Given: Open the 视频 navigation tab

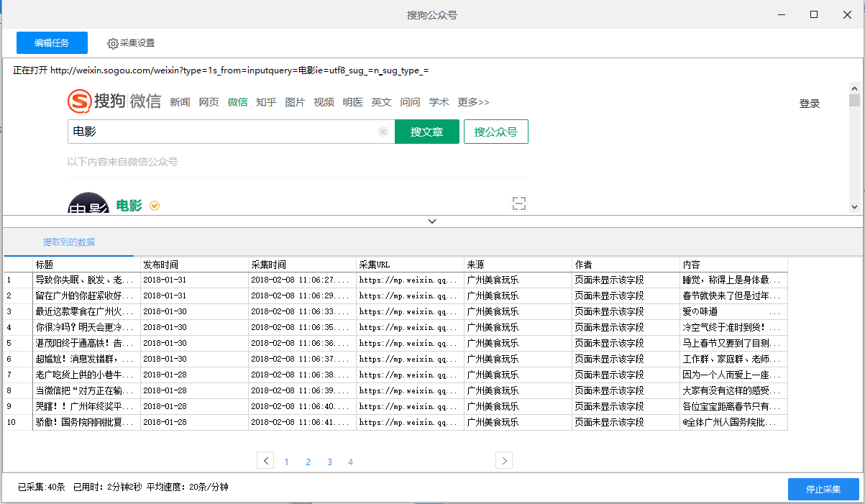Looking at the screenshot, I should pyautogui.click(x=324, y=102).
